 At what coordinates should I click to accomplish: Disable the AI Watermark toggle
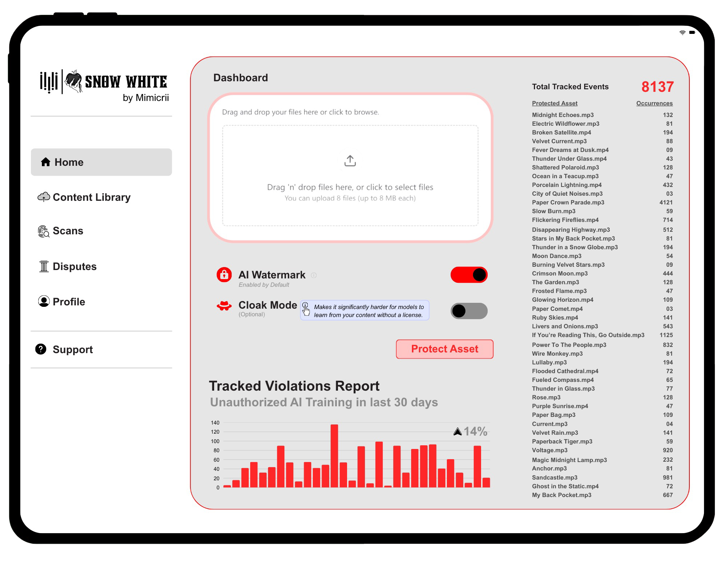(469, 275)
